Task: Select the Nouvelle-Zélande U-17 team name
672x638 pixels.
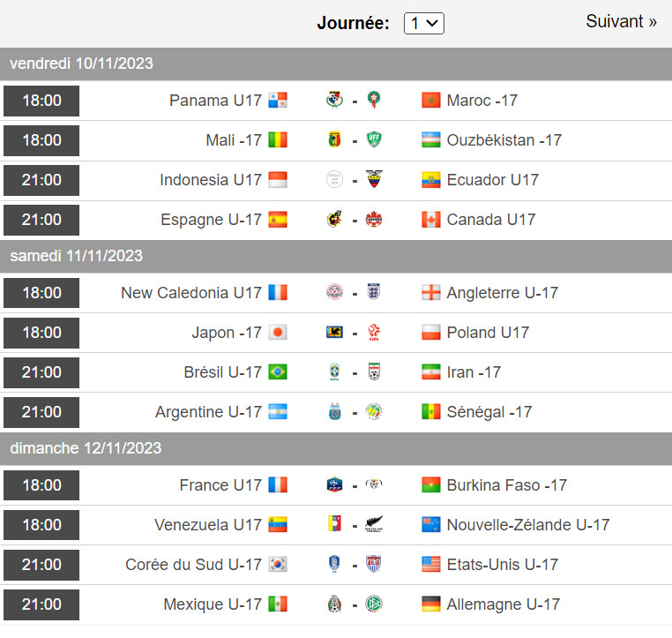Action: [528, 525]
